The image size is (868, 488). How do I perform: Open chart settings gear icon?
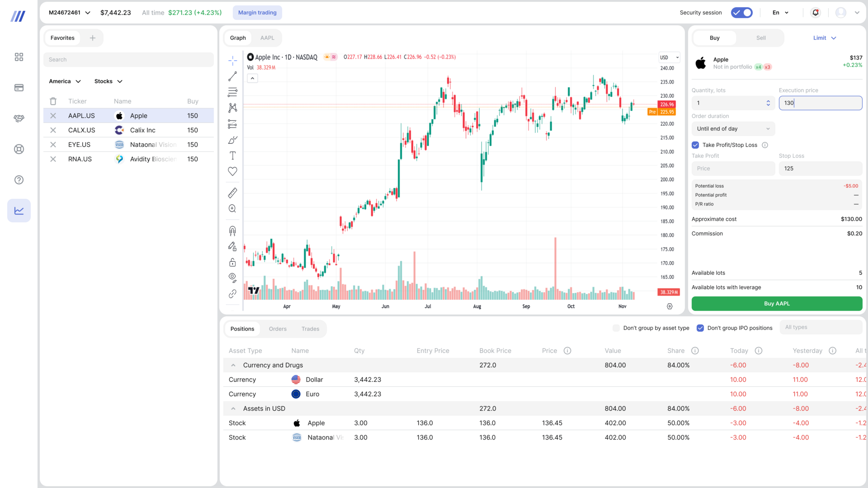click(x=670, y=306)
